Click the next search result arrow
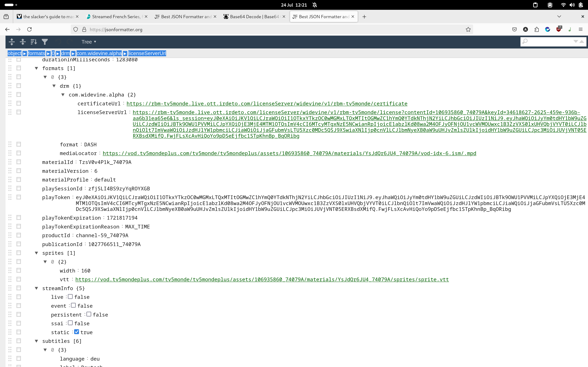 pos(575,41)
